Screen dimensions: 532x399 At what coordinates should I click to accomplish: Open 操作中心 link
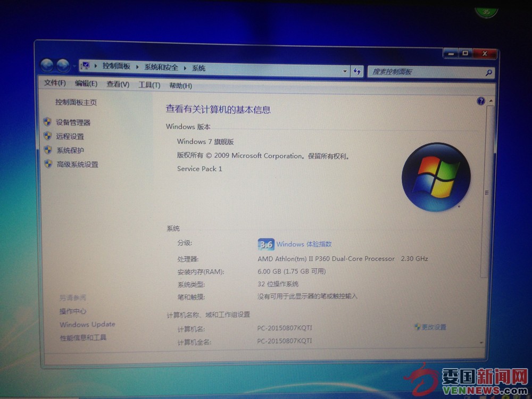tap(73, 311)
